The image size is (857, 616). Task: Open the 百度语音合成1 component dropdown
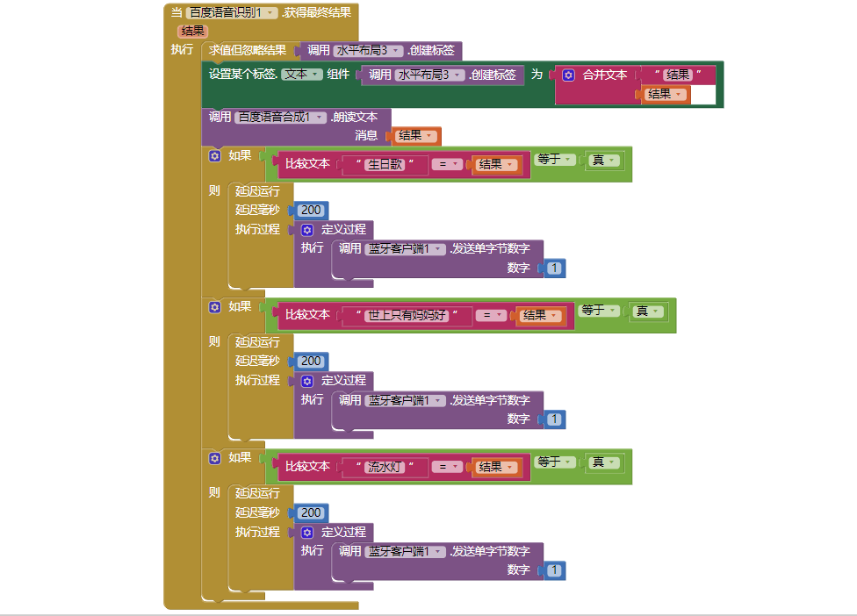click(x=281, y=118)
